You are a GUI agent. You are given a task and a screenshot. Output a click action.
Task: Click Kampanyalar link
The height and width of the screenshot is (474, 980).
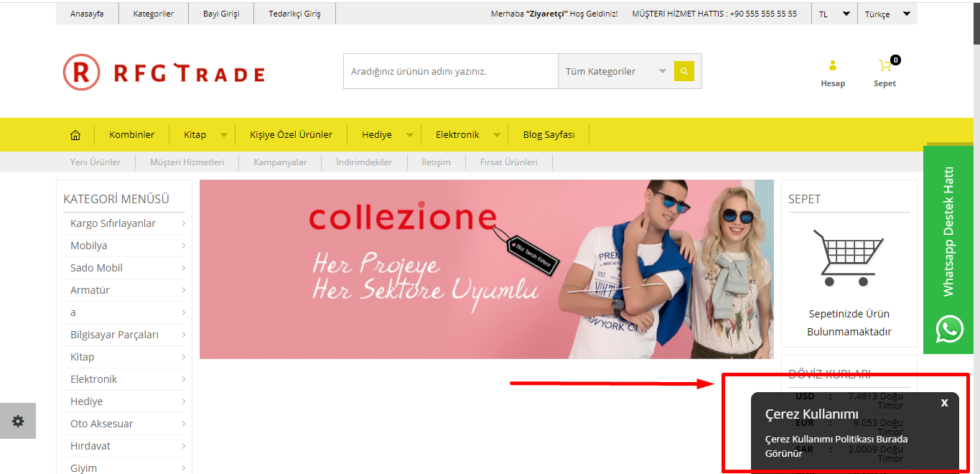tap(280, 162)
